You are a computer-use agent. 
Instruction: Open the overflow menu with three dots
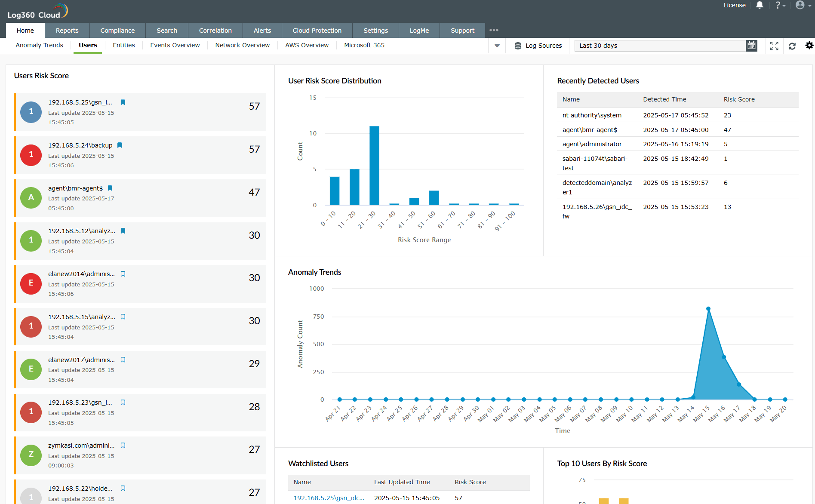pos(494,30)
